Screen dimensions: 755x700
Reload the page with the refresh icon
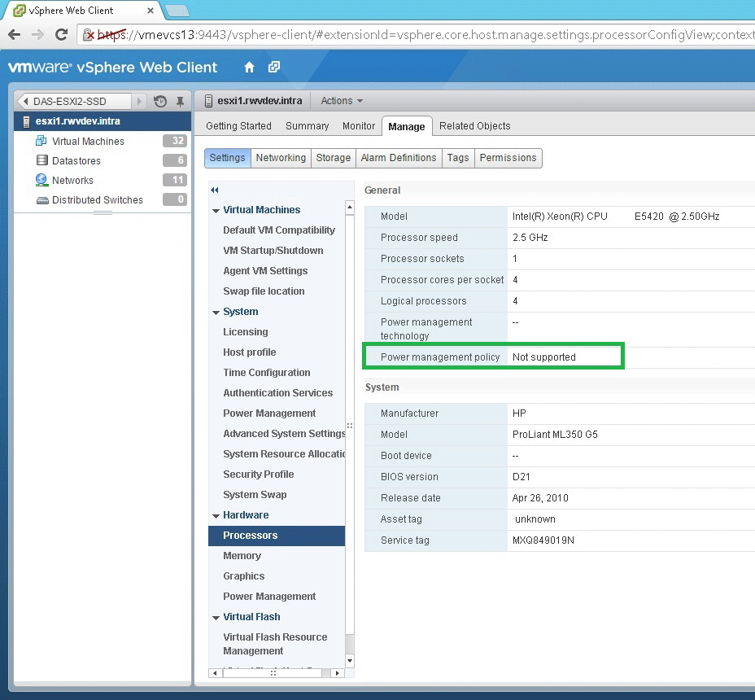61,35
